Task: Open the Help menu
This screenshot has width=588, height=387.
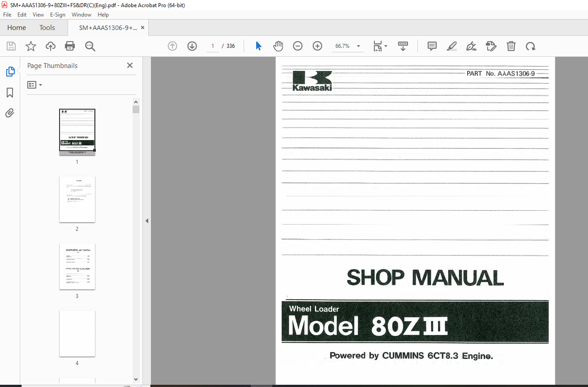Action: point(103,15)
